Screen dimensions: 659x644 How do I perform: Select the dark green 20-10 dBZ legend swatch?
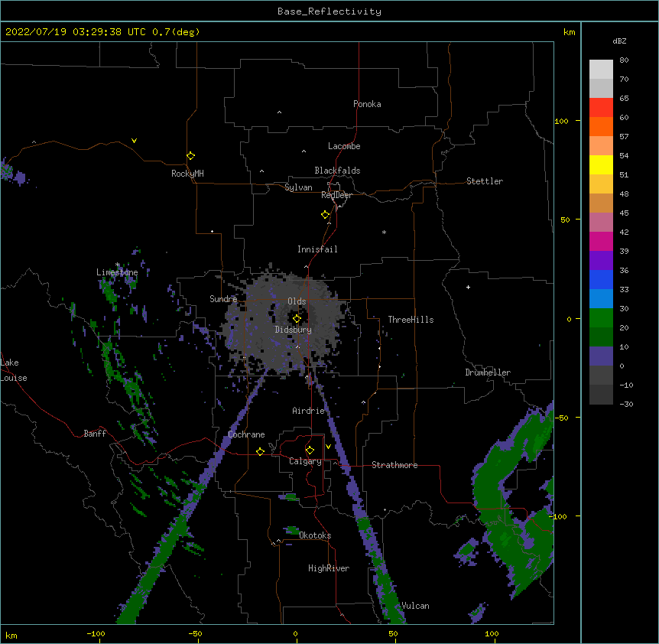pyautogui.click(x=601, y=337)
